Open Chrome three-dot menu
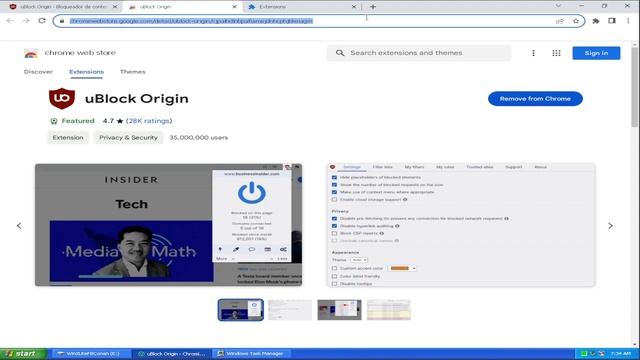640x360 pixels. 628,21
